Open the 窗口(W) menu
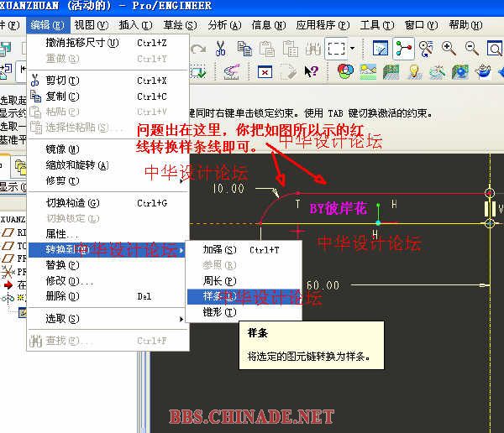This screenshot has width=504, height=433. pos(421,25)
